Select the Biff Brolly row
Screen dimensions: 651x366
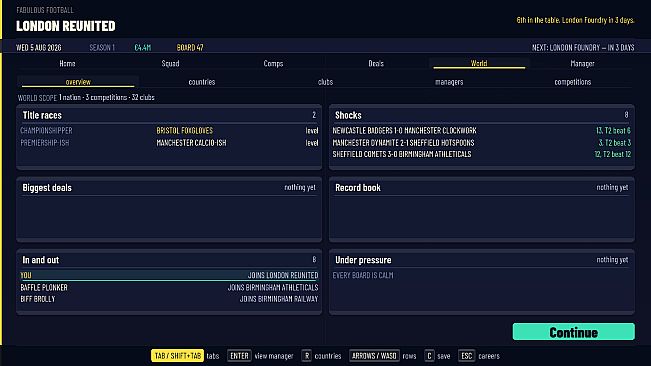coord(169,299)
